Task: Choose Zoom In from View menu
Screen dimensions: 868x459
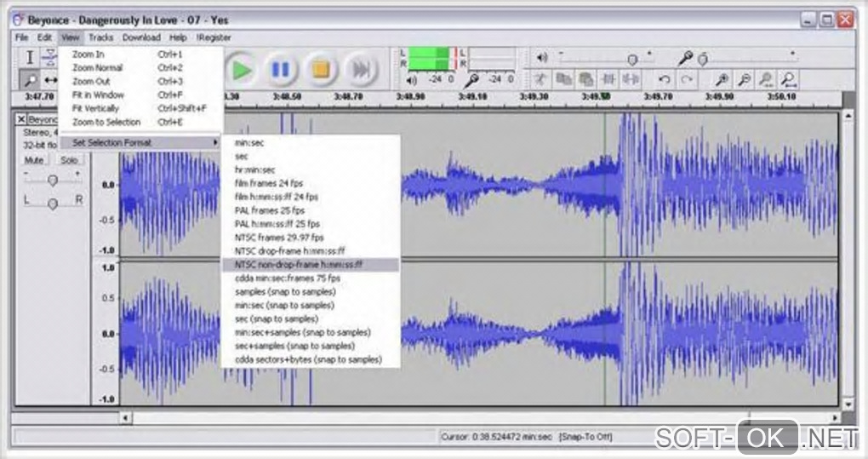Action: [140, 55]
